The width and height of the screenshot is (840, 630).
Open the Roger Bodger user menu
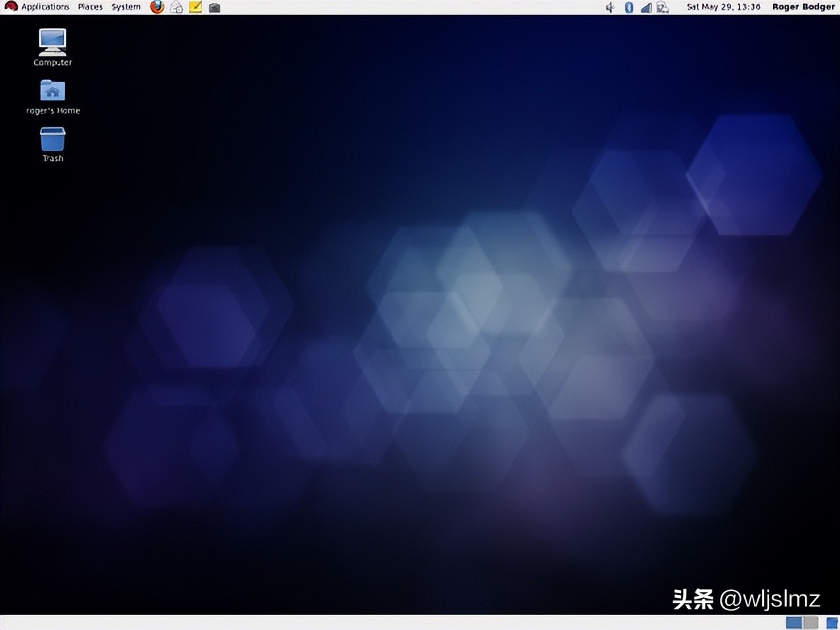point(803,7)
